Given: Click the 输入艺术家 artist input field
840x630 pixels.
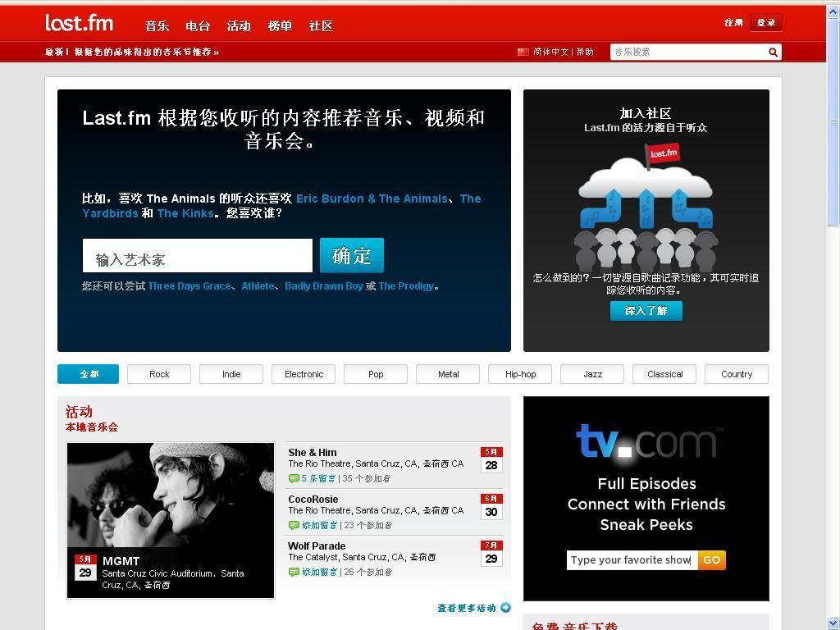Looking at the screenshot, I should point(197,256).
